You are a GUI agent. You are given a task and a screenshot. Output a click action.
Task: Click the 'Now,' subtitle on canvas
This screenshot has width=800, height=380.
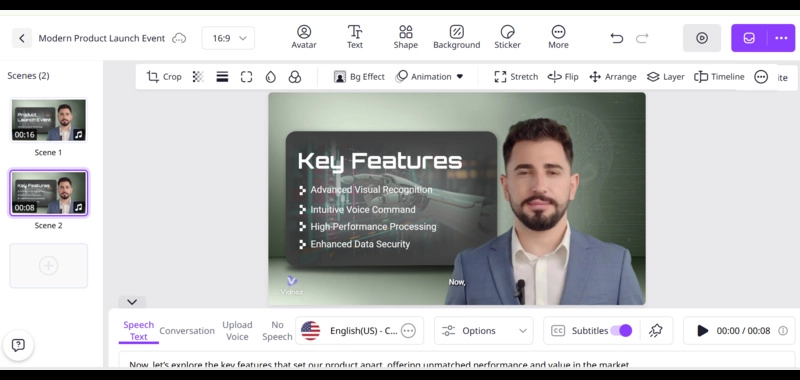(x=457, y=282)
